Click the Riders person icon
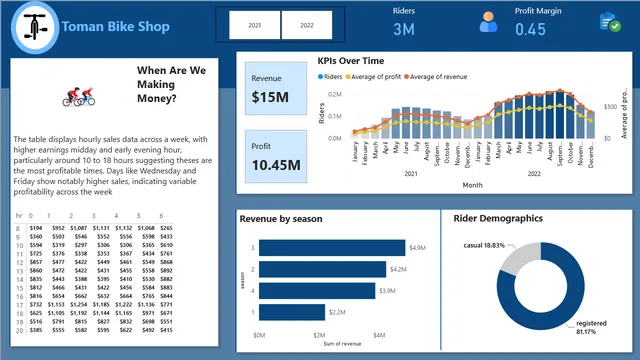Screen dimensions: 640x360 click(x=488, y=22)
